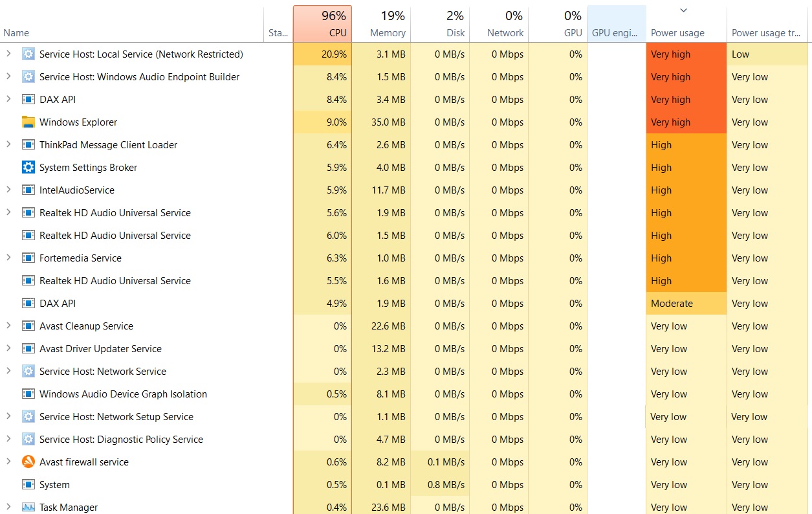The image size is (812, 514).
Task: Sort by the GPU percentage column header
Action: tap(558, 24)
